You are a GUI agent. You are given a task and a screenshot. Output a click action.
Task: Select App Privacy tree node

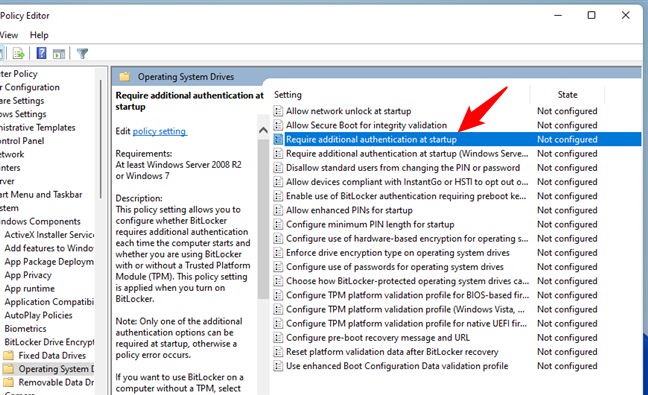[28, 275]
